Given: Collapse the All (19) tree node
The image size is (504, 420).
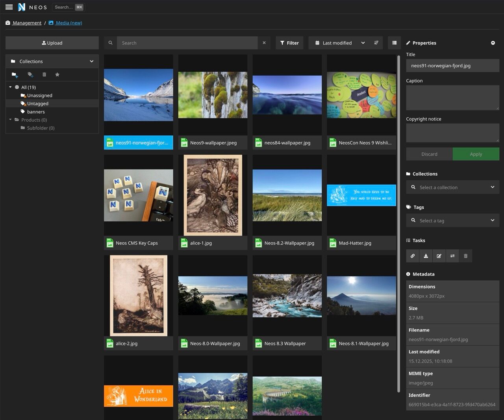Looking at the screenshot, I should (10, 87).
